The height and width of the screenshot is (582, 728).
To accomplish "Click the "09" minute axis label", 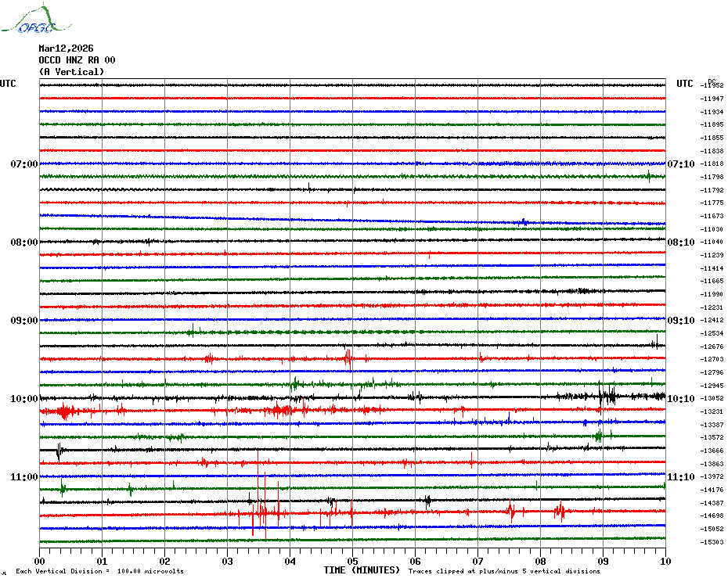I will [x=603, y=561].
